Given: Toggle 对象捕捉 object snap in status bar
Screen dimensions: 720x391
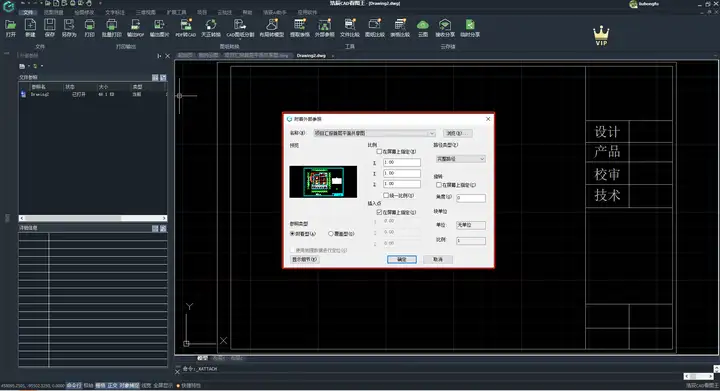Looking at the screenshot, I should point(129,386).
